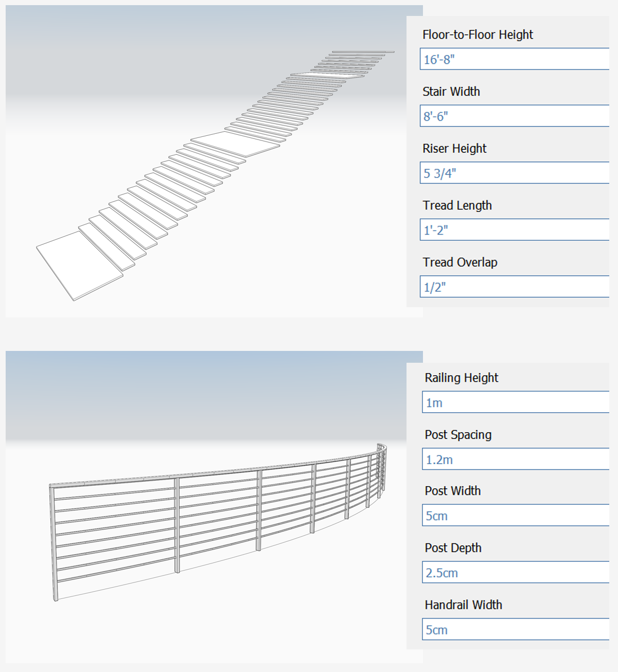Focus the Stair Width field showing 8'-6"
Image resolution: width=618 pixels, height=672 pixels.
pyautogui.click(x=515, y=116)
